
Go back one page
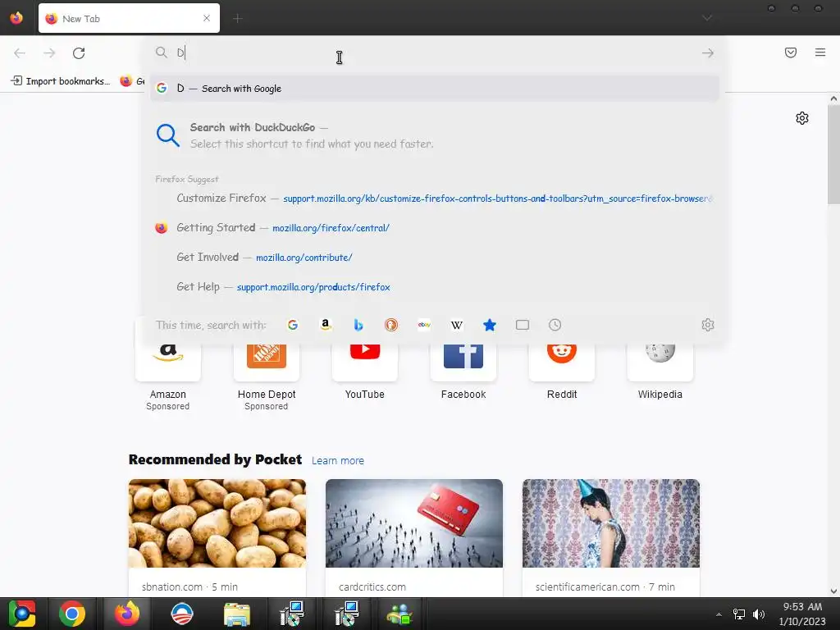(x=20, y=53)
